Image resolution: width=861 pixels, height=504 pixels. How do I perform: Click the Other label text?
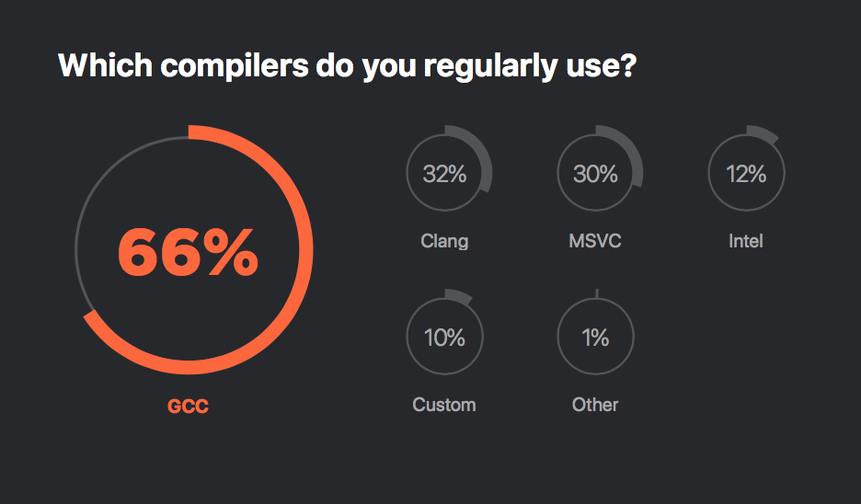[x=595, y=405]
